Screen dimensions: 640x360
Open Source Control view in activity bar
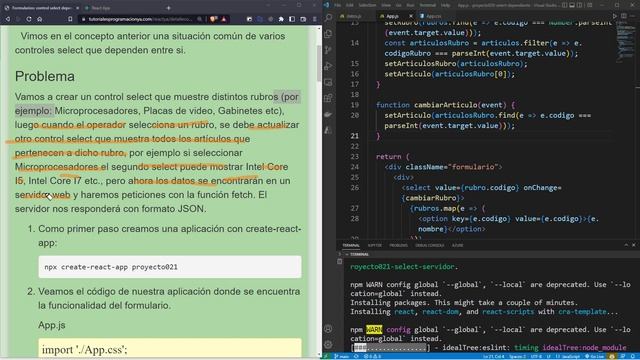(x=329, y=50)
